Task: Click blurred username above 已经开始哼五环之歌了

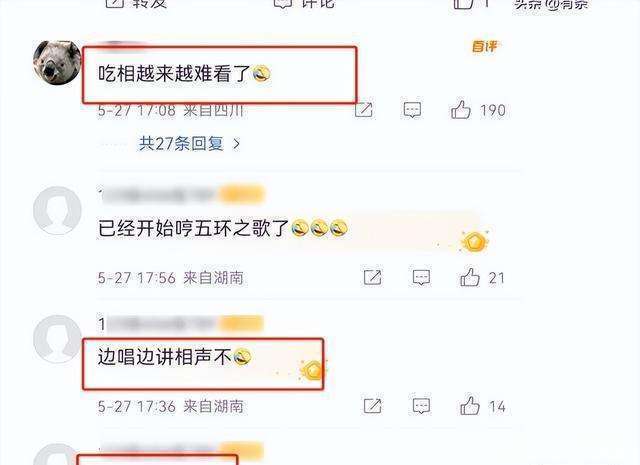Action: point(182,194)
